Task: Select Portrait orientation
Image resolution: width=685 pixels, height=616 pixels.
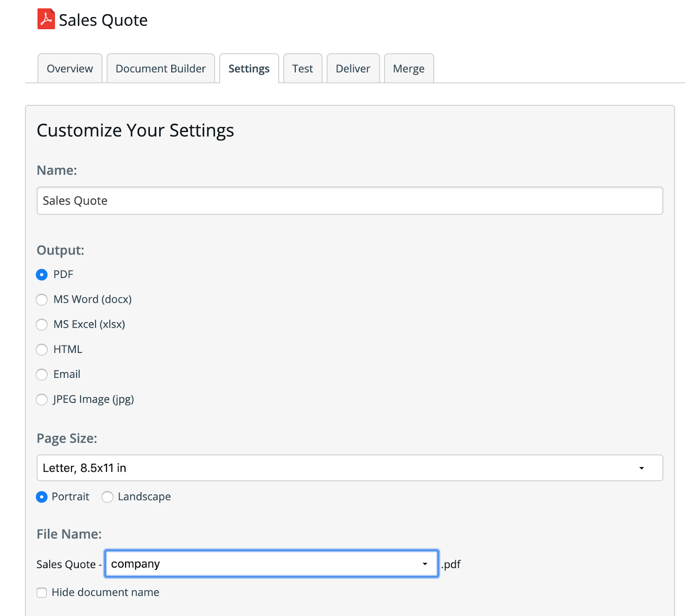Action: coord(42,497)
